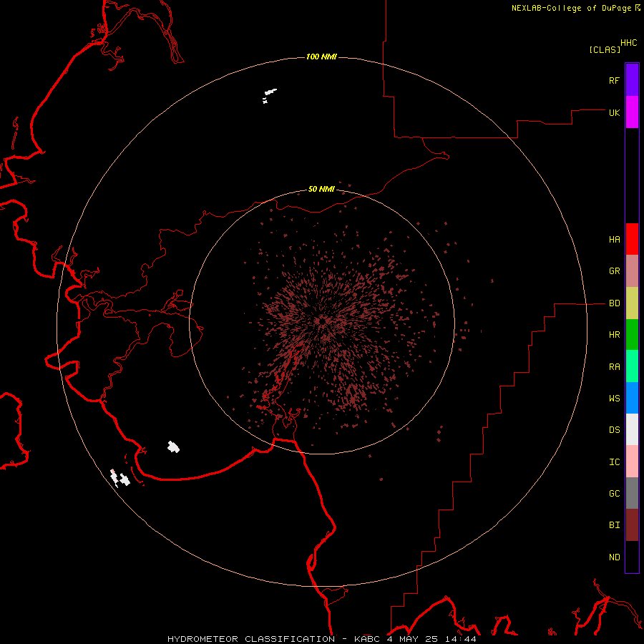644x644 pixels.
Task: Click the 100 NMI range ring label
Action: 321,57
